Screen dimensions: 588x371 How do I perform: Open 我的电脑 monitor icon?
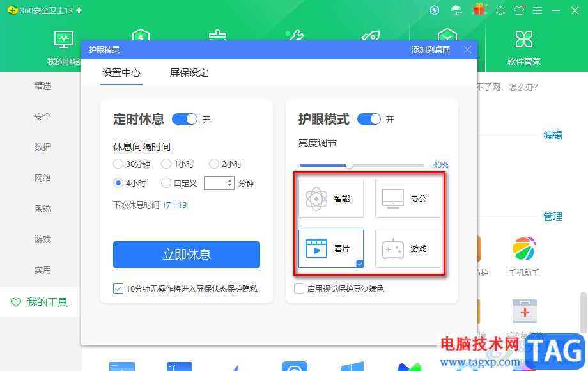[64, 40]
